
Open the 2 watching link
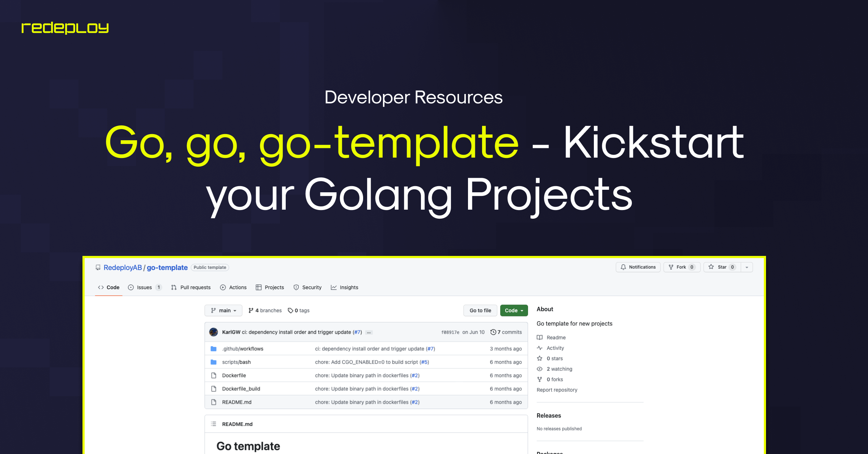click(x=559, y=369)
